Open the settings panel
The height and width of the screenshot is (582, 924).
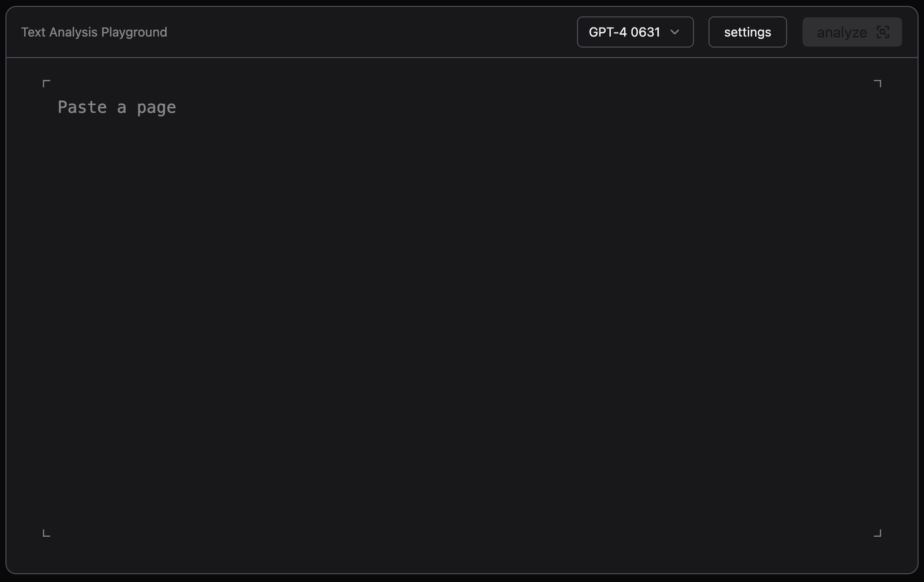pos(747,32)
